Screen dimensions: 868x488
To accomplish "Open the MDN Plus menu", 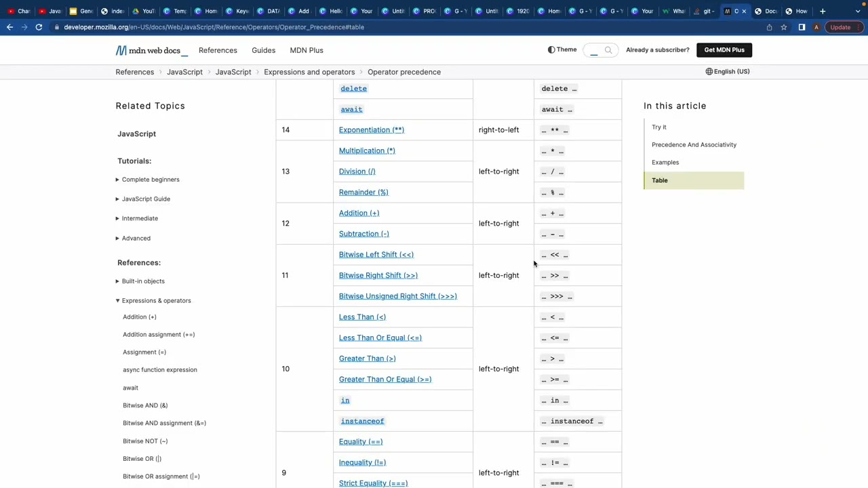I will 307,50.
